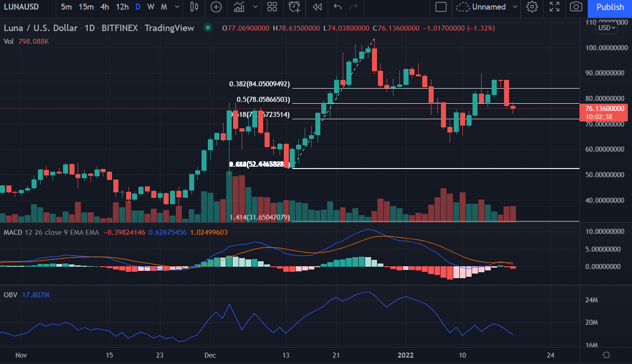Select the weekly W interval
632x364 pixels.
coord(151,7)
